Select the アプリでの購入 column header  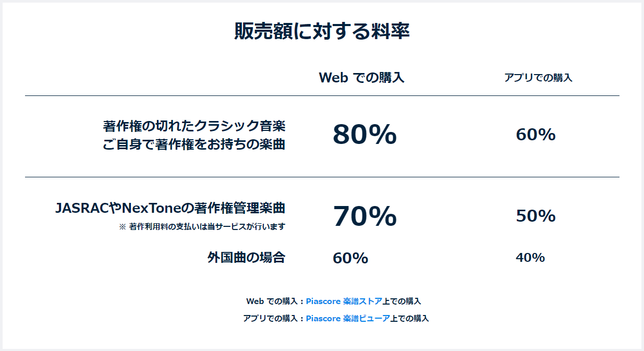point(538,78)
